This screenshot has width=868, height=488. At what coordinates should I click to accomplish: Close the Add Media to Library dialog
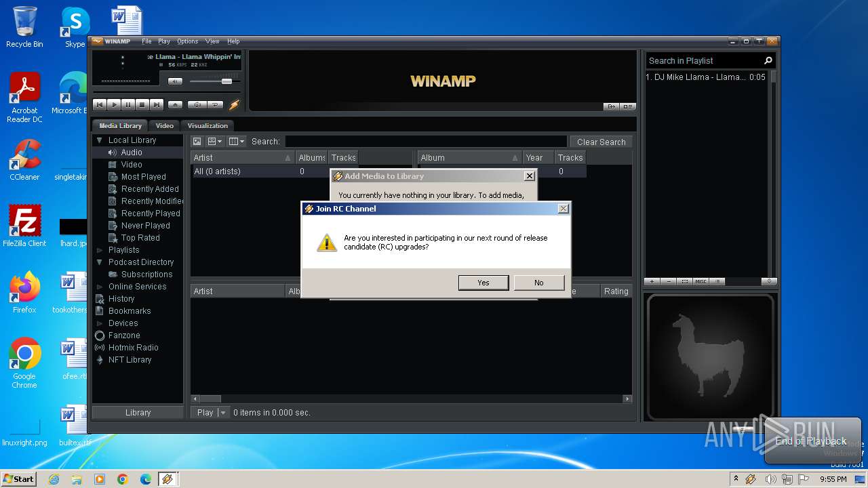coord(530,176)
